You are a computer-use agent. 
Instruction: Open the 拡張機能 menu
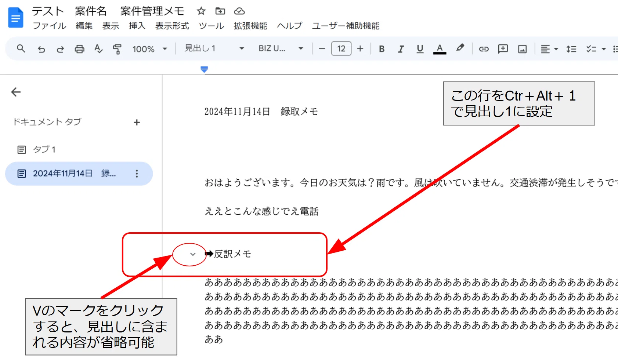(250, 26)
